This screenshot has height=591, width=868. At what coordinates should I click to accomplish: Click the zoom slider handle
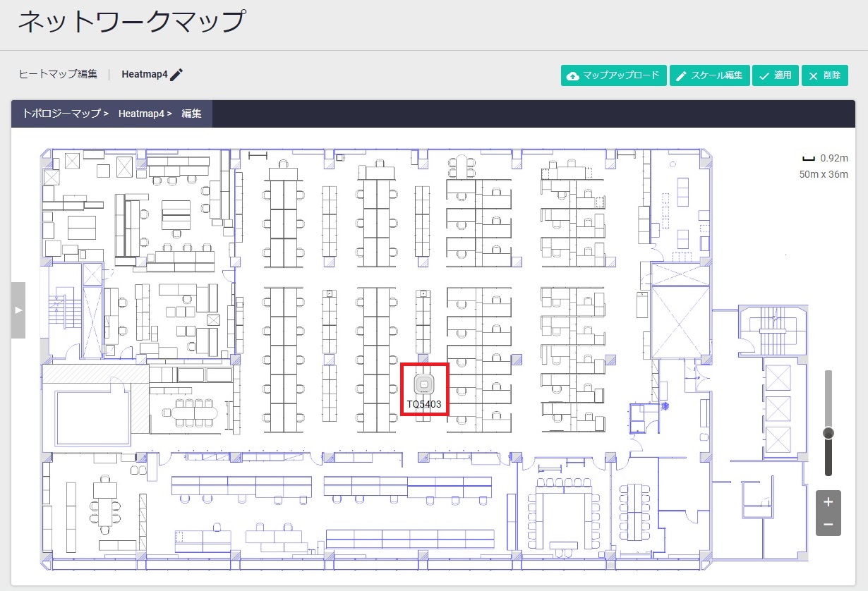pyautogui.click(x=828, y=432)
